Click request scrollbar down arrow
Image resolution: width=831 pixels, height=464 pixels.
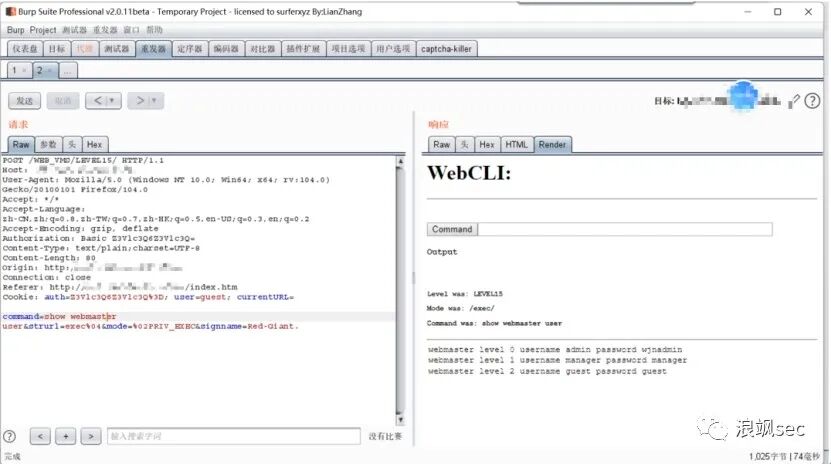(401, 420)
